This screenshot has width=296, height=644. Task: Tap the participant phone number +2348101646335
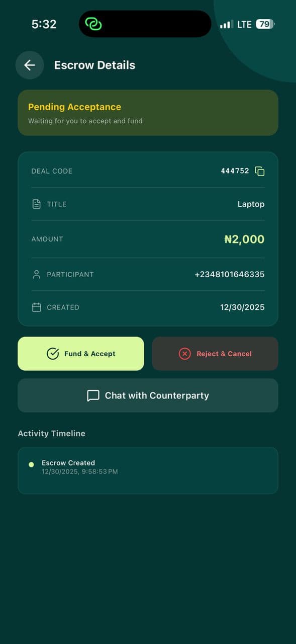[x=230, y=274]
